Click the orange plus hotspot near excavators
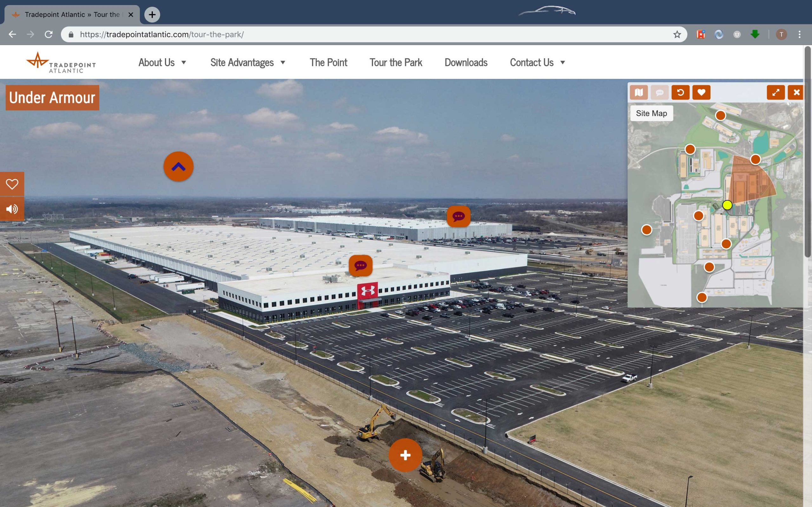 (405, 455)
